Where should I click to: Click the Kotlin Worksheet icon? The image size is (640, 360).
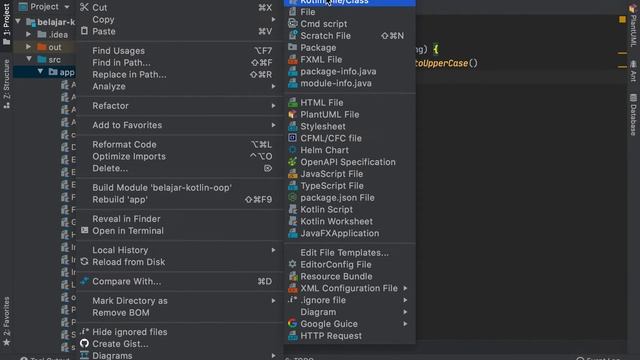click(x=293, y=221)
